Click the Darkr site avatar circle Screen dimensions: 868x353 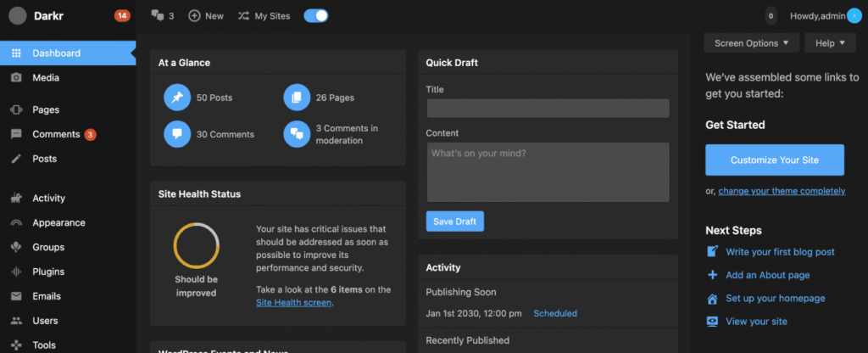pyautogui.click(x=18, y=15)
